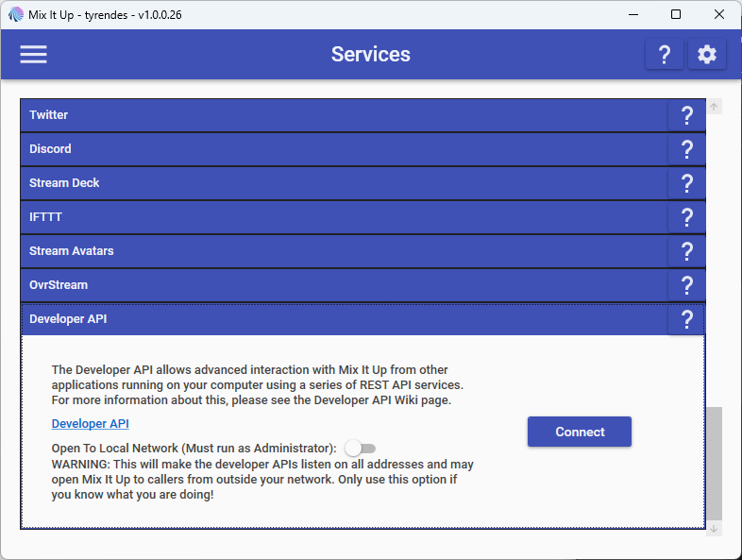Minimize the Mix It Up window
The image size is (742, 560).
(x=633, y=15)
